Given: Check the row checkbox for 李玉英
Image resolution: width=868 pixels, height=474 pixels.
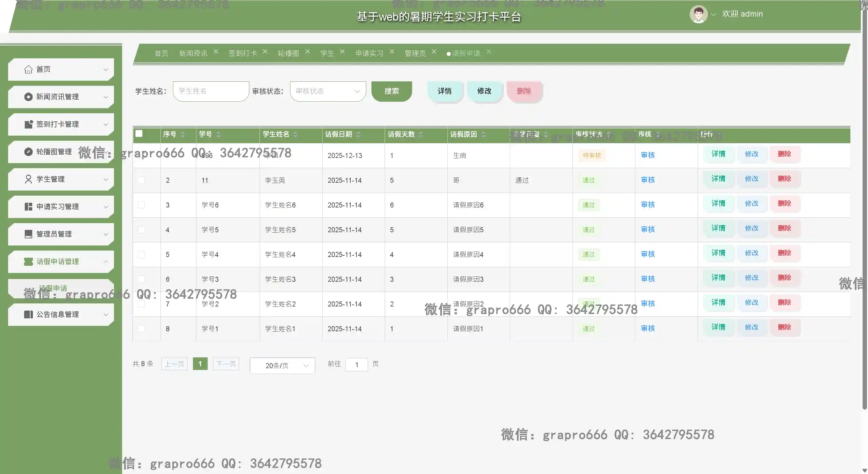Looking at the screenshot, I should click(141, 180).
